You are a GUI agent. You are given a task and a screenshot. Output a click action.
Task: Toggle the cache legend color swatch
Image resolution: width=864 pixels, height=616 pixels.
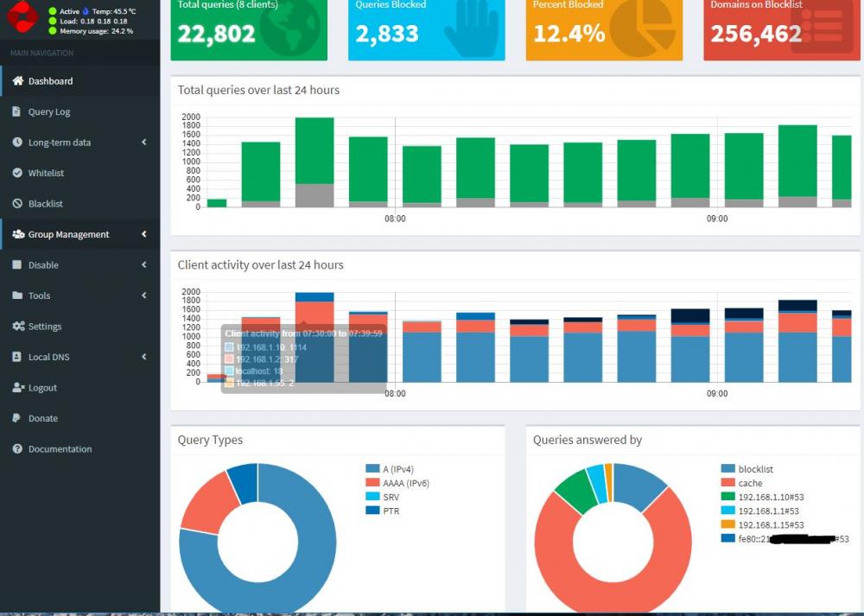click(727, 483)
